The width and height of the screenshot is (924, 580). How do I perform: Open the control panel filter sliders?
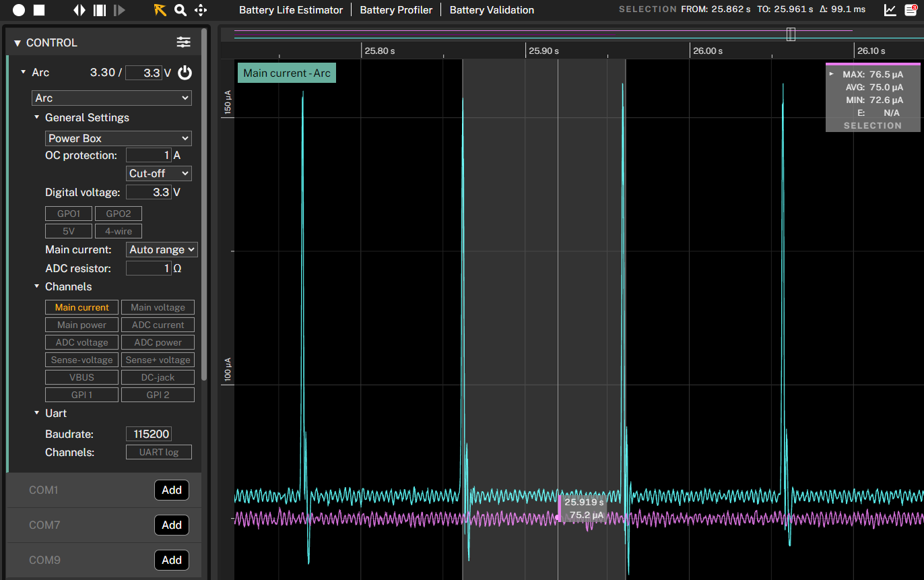tap(183, 42)
